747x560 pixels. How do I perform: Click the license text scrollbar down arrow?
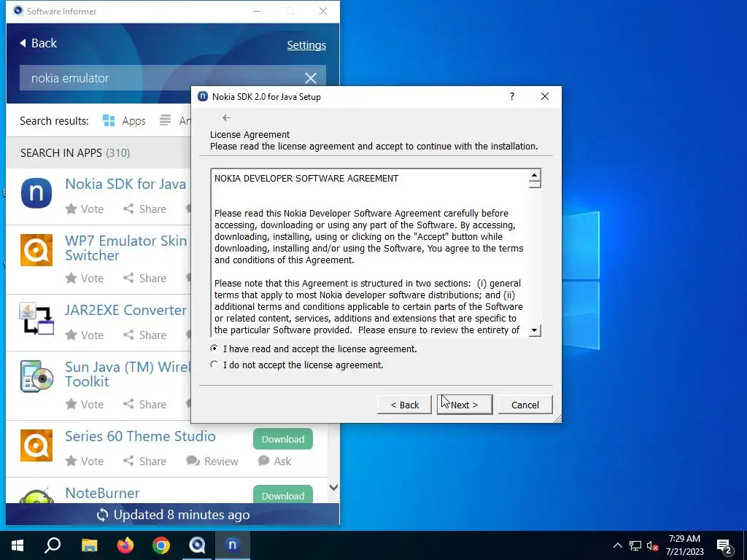coord(535,330)
